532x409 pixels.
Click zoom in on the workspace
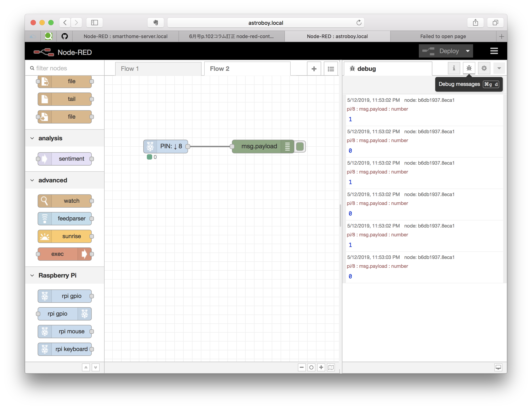coord(321,367)
